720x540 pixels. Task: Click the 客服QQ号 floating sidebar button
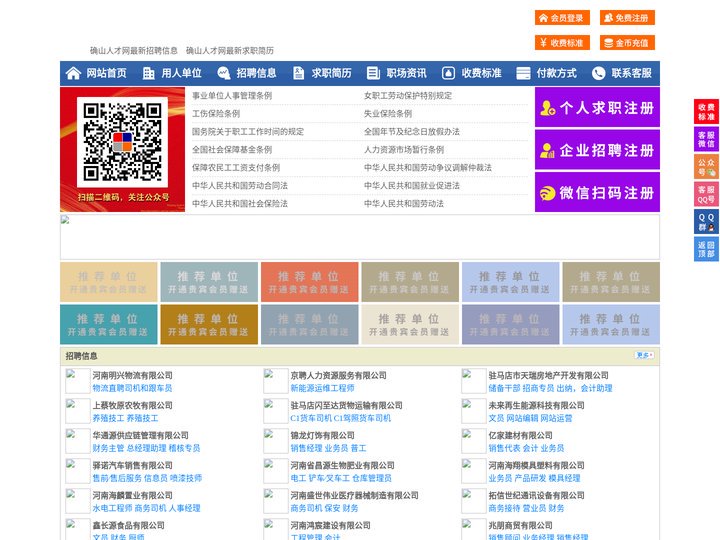coord(706,194)
